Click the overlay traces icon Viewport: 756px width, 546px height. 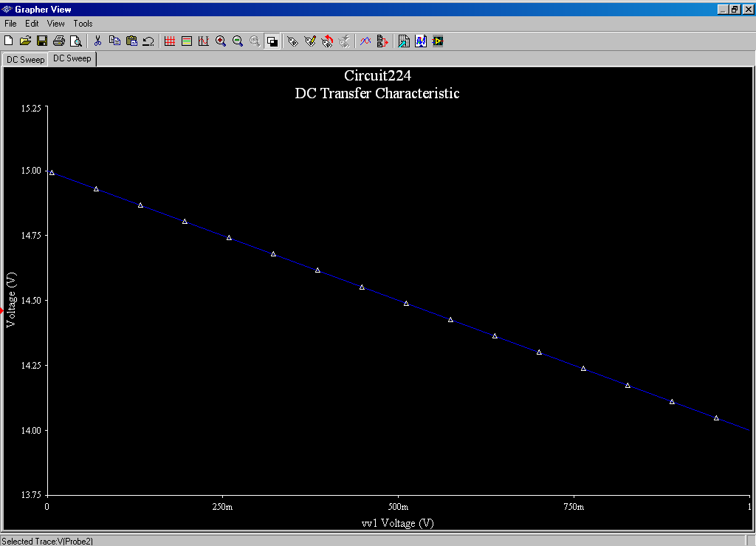point(365,41)
